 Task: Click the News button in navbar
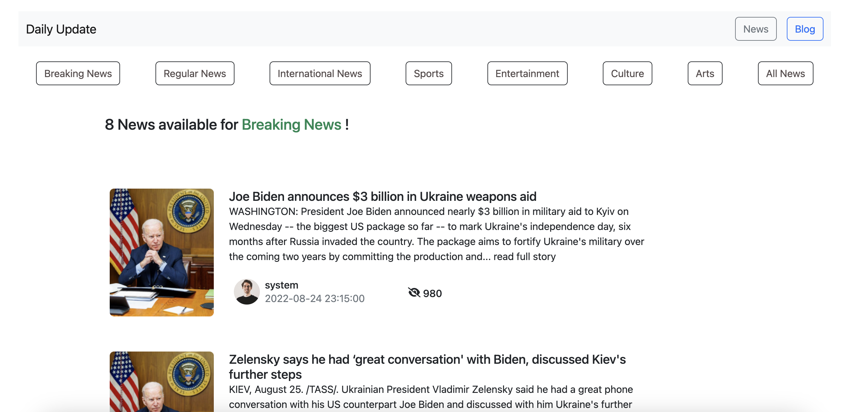point(755,29)
